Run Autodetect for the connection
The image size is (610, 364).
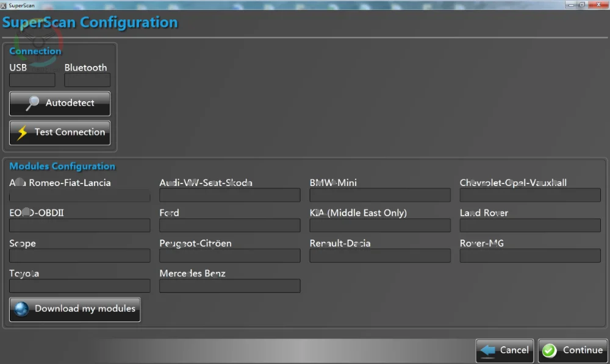pos(60,104)
